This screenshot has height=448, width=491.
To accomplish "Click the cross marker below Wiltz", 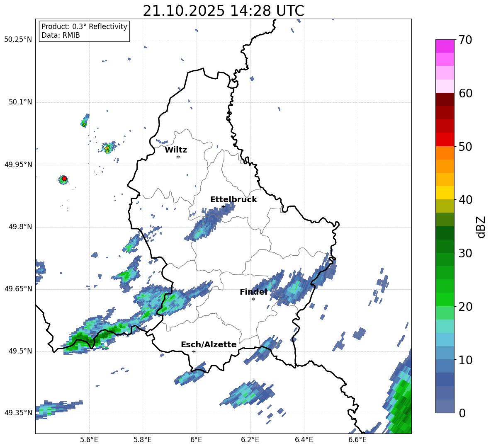I will 178,157.
